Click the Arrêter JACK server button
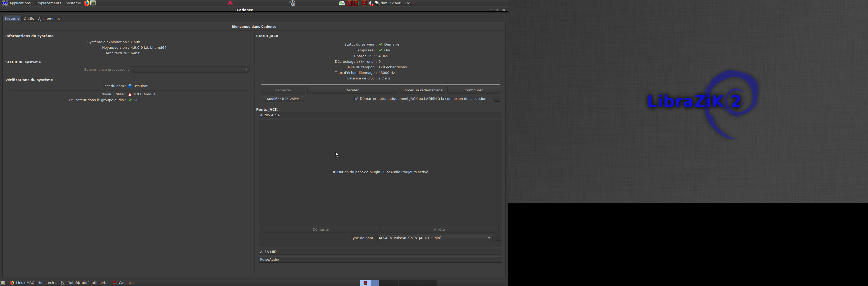Viewport: 868px width, 286px height. [352, 90]
